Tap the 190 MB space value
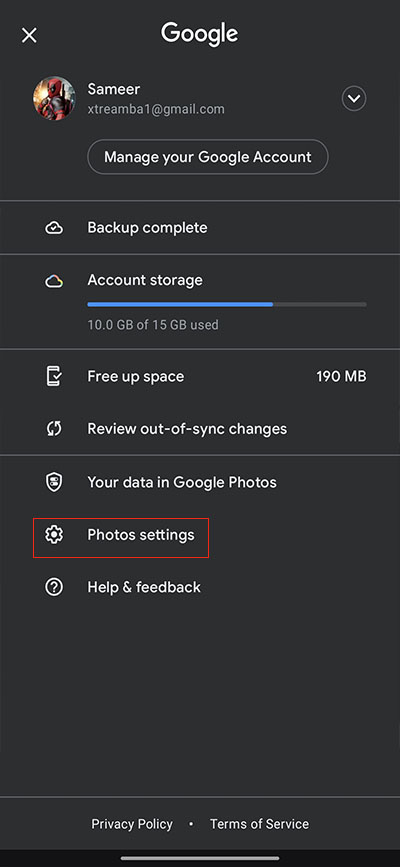This screenshot has width=400, height=867. (341, 377)
